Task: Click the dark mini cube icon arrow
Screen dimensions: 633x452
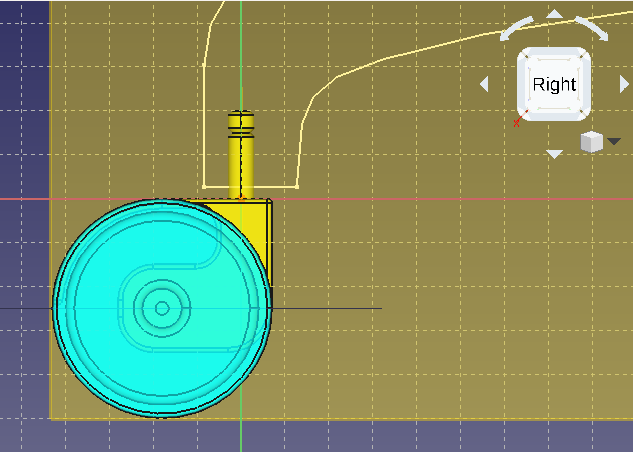Action: [x=614, y=142]
